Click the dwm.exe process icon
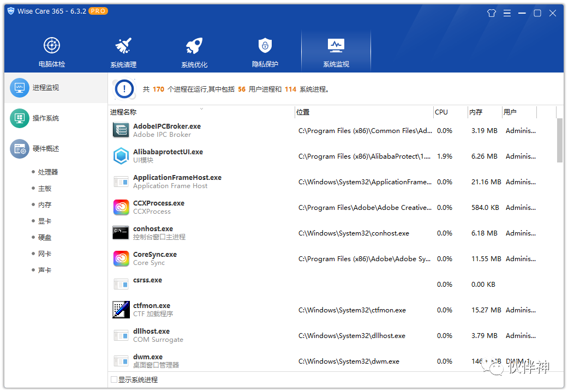 [x=121, y=361]
